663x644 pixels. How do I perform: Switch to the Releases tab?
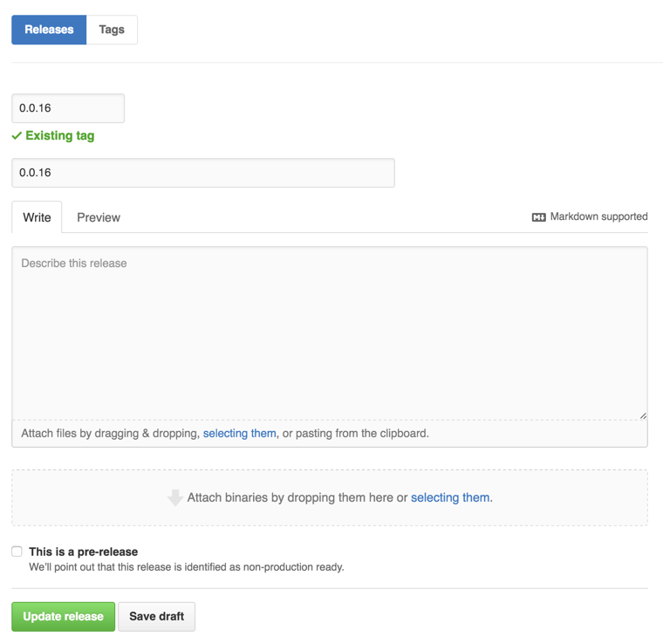[x=49, y=30]
